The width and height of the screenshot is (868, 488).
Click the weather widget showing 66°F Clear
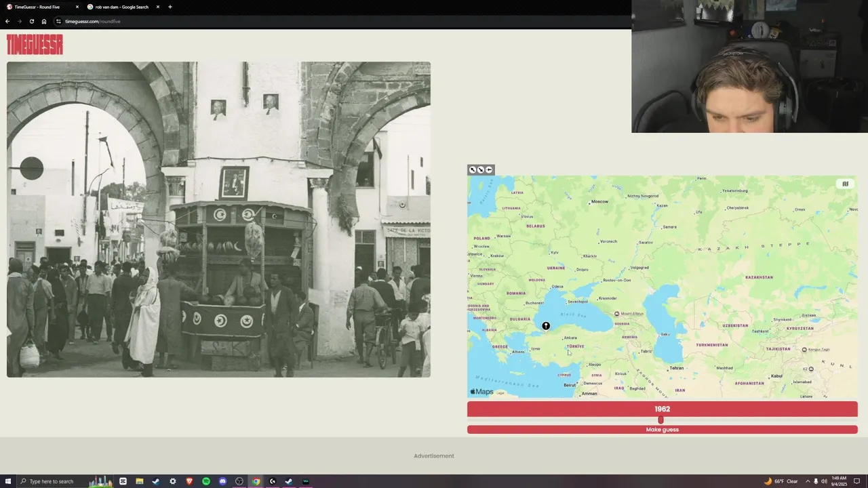[781, 481]
